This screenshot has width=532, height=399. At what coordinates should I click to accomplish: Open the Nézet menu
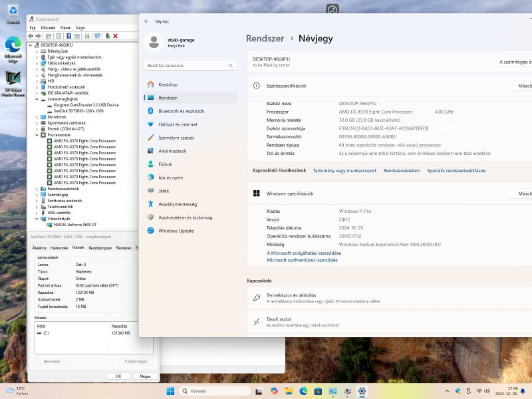pos(65,28)
